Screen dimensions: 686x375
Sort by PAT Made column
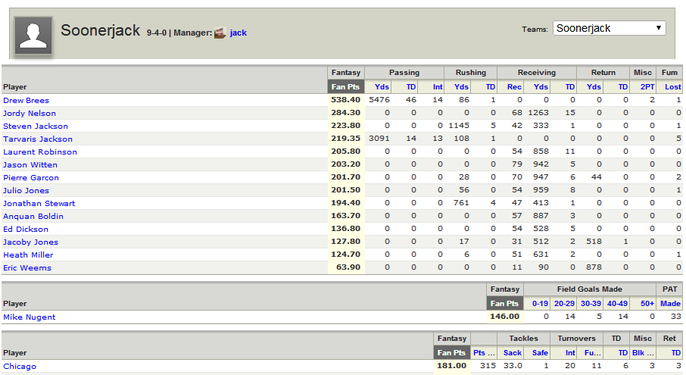pos(670,303)
